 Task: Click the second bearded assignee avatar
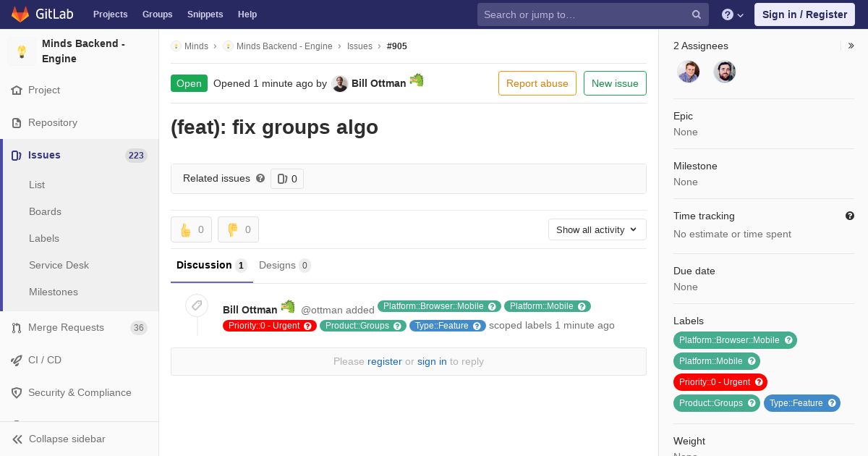(x=725, y=72)
